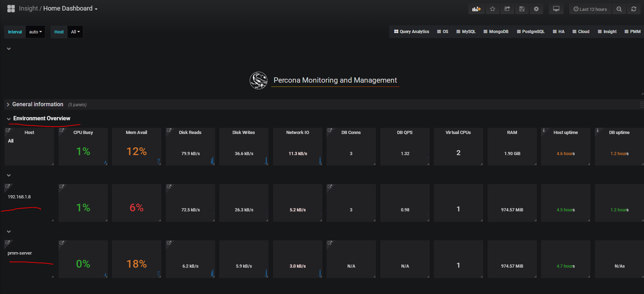Click the Interval variable label

(x=15, y=32)
